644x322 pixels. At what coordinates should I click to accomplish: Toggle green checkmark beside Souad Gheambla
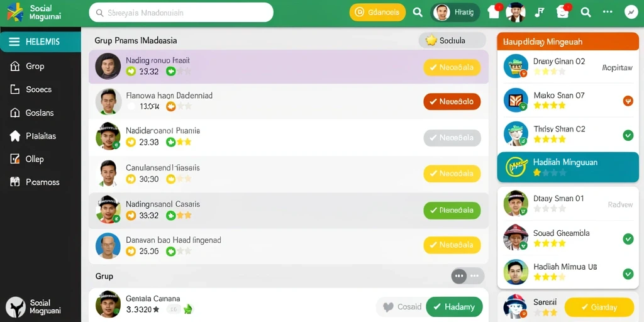tap(628, 239)
